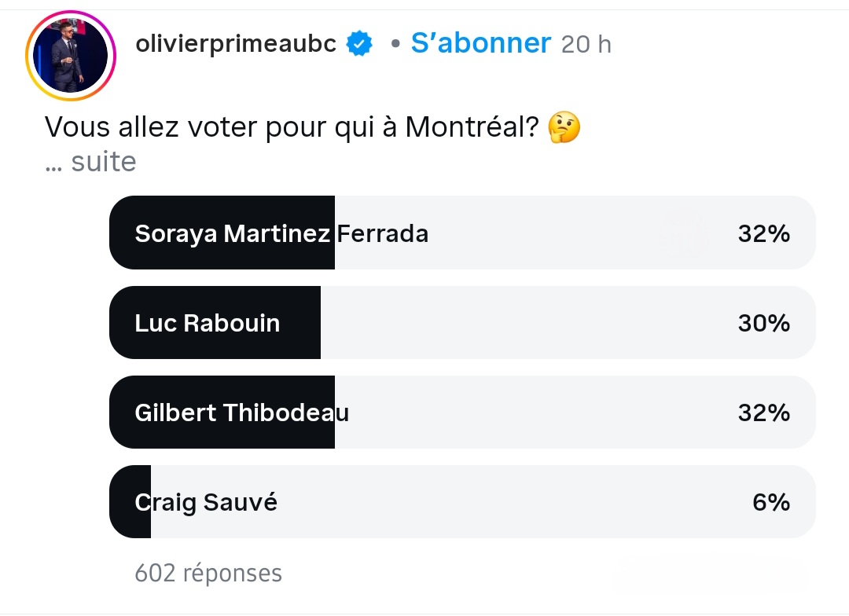Click the 20 h timestamp
The width and height of the screenshot is (849, 616).
coord(586,45)
